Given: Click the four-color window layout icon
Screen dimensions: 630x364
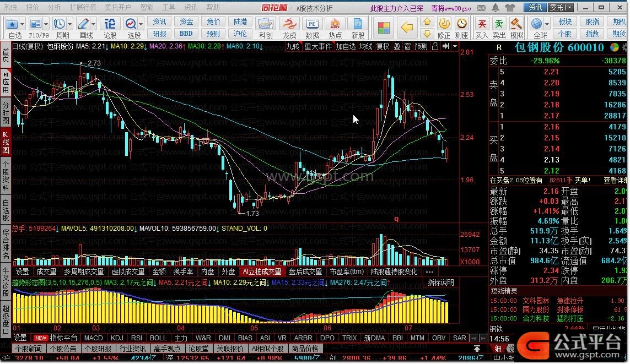Looking at the screenshot, I should click(384, 28).
